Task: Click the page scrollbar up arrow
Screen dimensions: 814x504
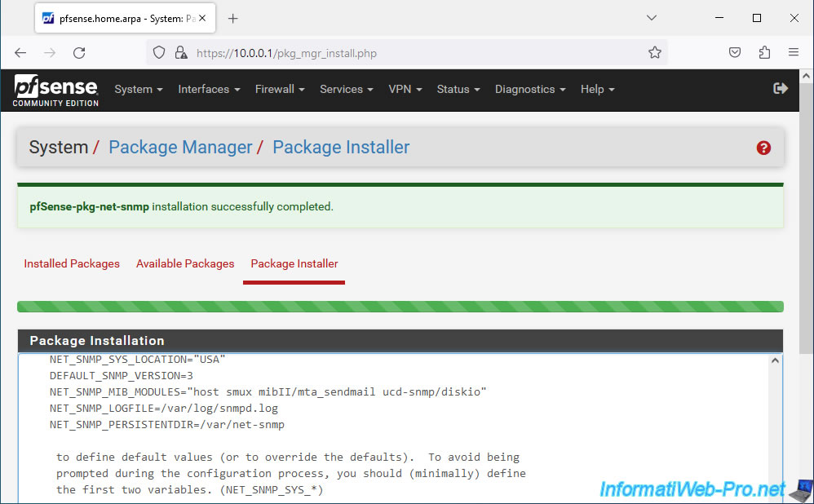Action: point(806,77)
